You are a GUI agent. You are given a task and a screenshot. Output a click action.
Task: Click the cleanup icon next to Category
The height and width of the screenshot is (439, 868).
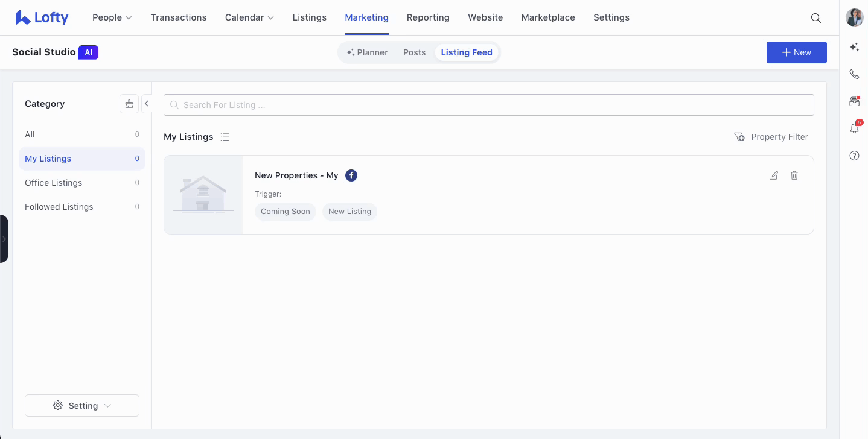(129, 104)
